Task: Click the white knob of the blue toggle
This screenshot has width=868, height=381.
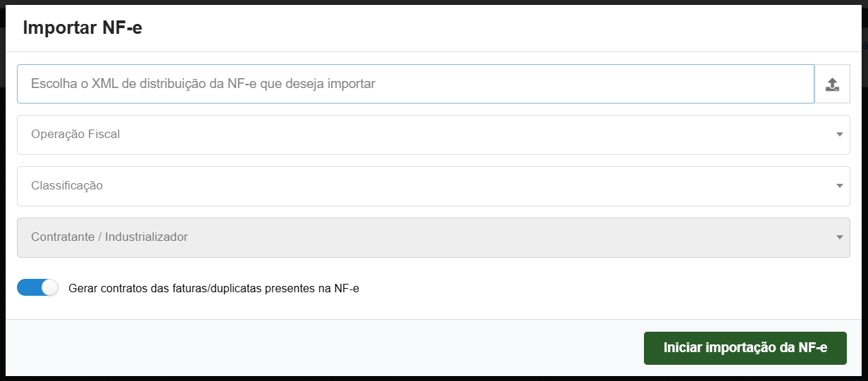Action: 49,287
